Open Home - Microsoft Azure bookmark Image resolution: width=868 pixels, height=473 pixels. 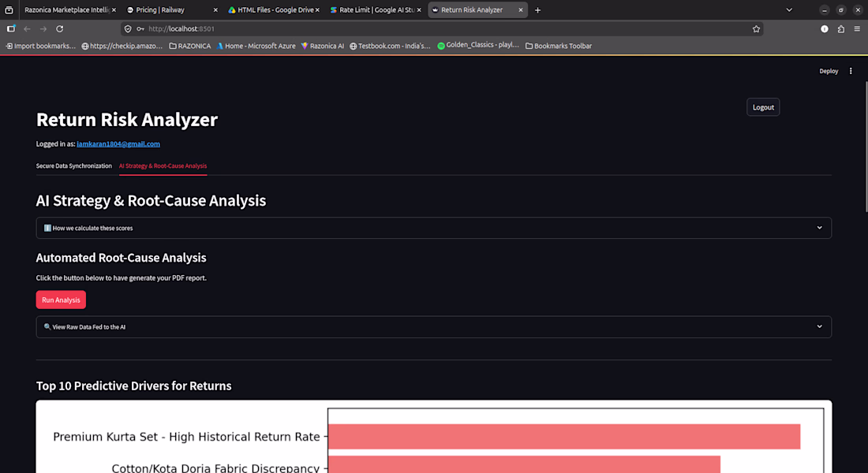(256, 46)
